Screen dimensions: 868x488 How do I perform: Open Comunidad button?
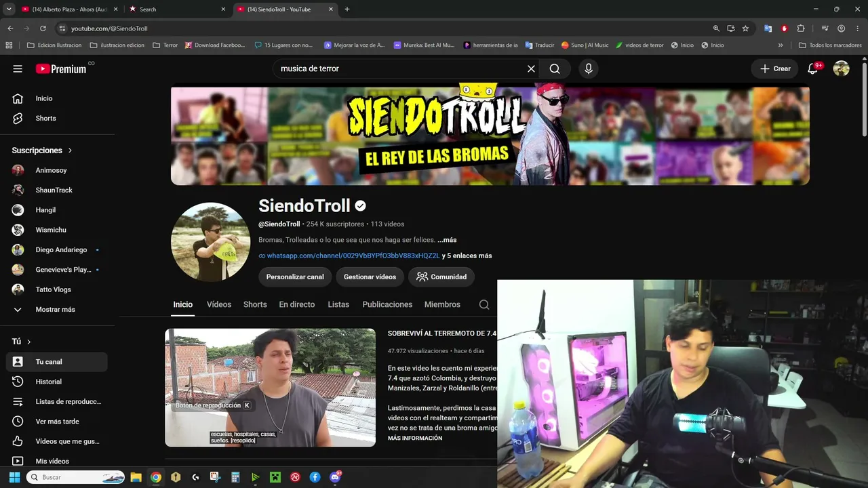pyautogui.click(x=441, y=277)
